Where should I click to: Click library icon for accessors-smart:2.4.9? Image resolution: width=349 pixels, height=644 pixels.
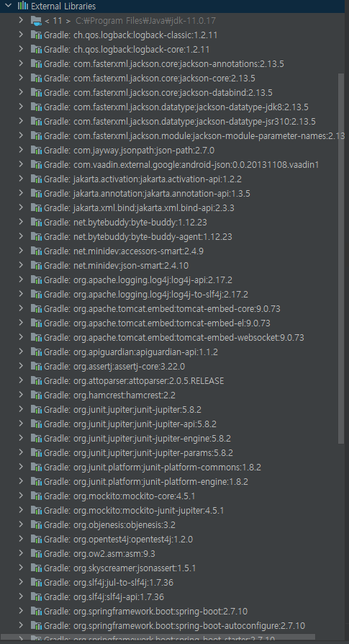[x=37, y=251]
